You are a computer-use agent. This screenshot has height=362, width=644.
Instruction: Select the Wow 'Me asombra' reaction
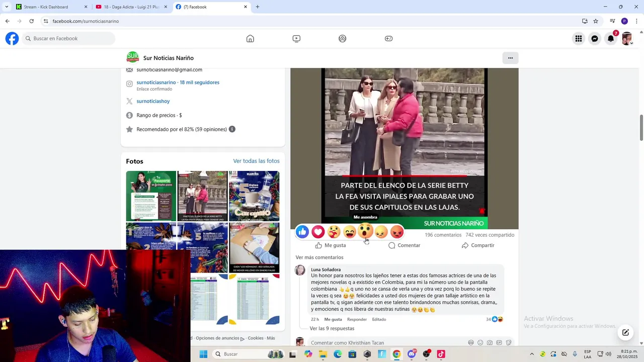[x=366, y=231]
